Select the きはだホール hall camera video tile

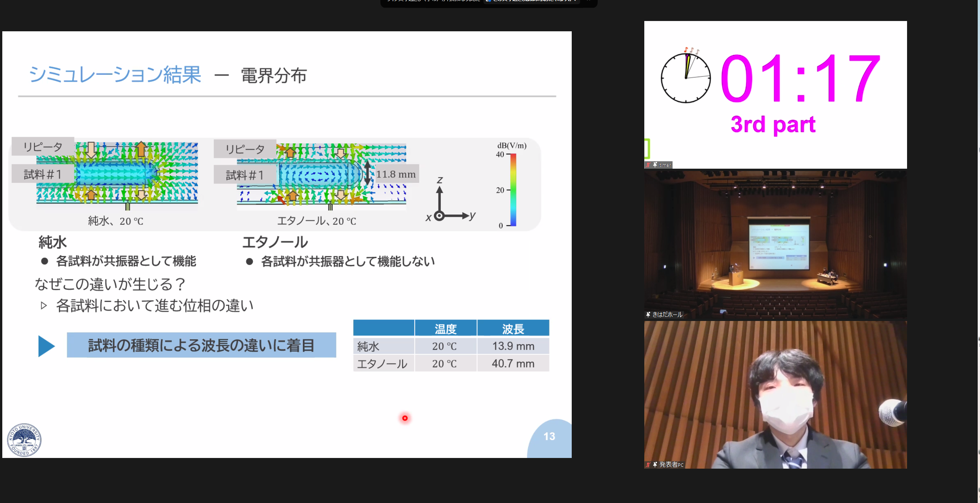[x=775, y=244]
